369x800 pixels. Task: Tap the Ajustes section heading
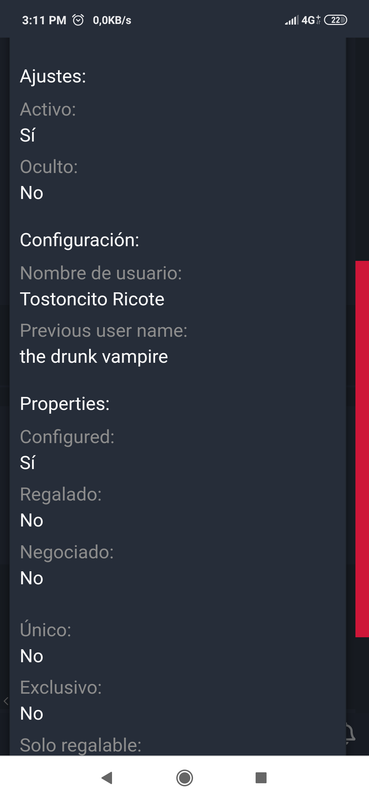[53, 77]
